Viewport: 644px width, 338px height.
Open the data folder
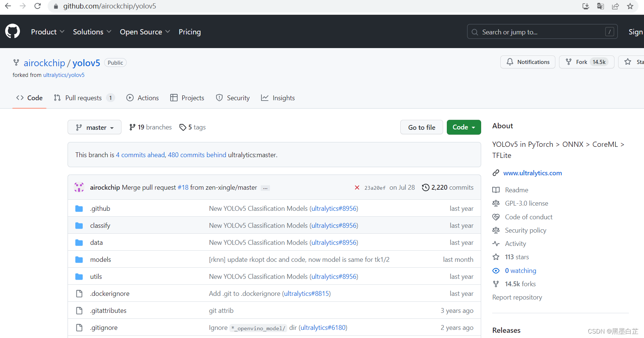96,243
